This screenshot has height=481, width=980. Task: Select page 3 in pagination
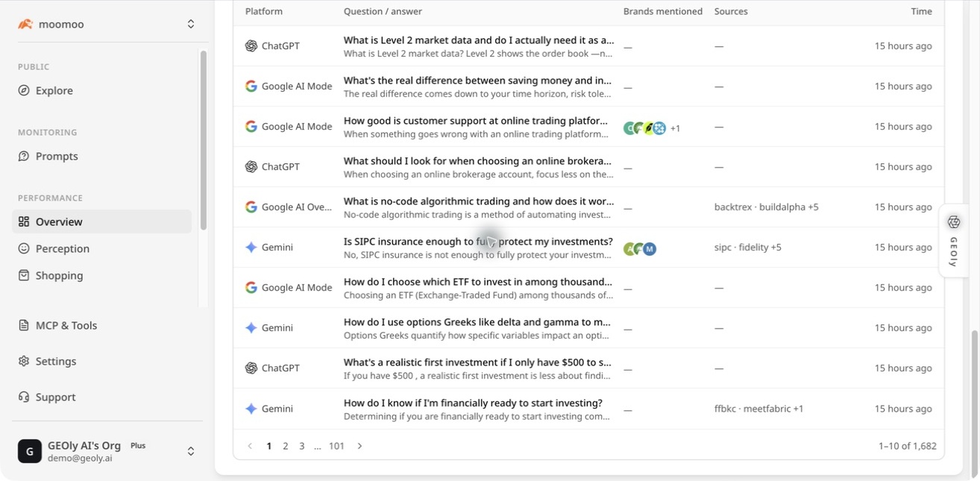[x=301, y=446]
